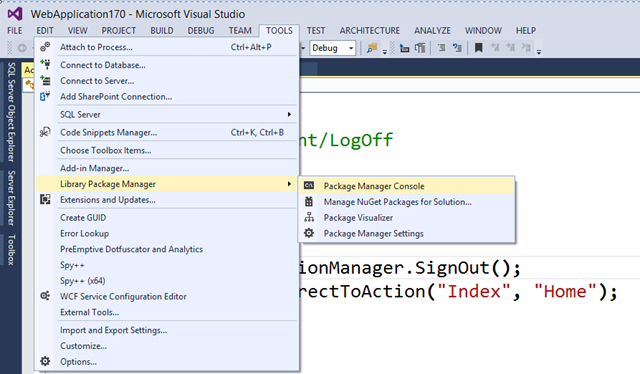Viewport: 640px width, 374px height.
Task: Click the previous bookmark icon
Action: pos(495,48)
